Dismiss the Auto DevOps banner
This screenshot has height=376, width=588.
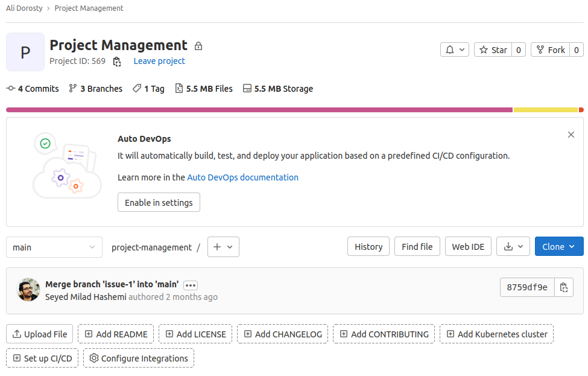click(x=571, y=135)
